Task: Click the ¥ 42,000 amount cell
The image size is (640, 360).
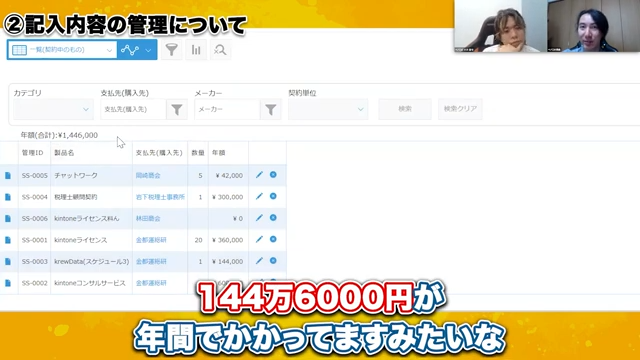Action: click(229, 176)
